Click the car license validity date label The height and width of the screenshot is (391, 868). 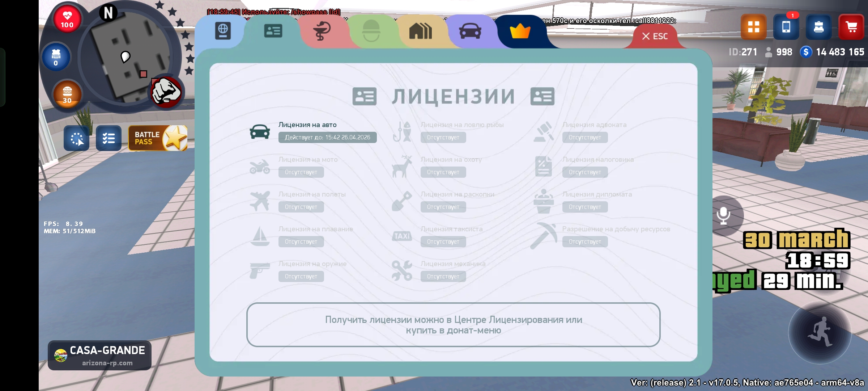click(x=327, y=138)
